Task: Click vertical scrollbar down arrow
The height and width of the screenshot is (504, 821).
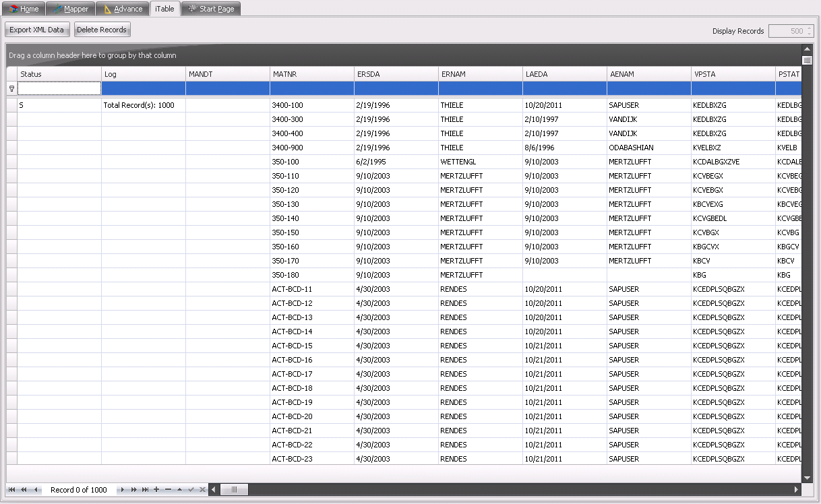Action: click(x=807, y=478)
